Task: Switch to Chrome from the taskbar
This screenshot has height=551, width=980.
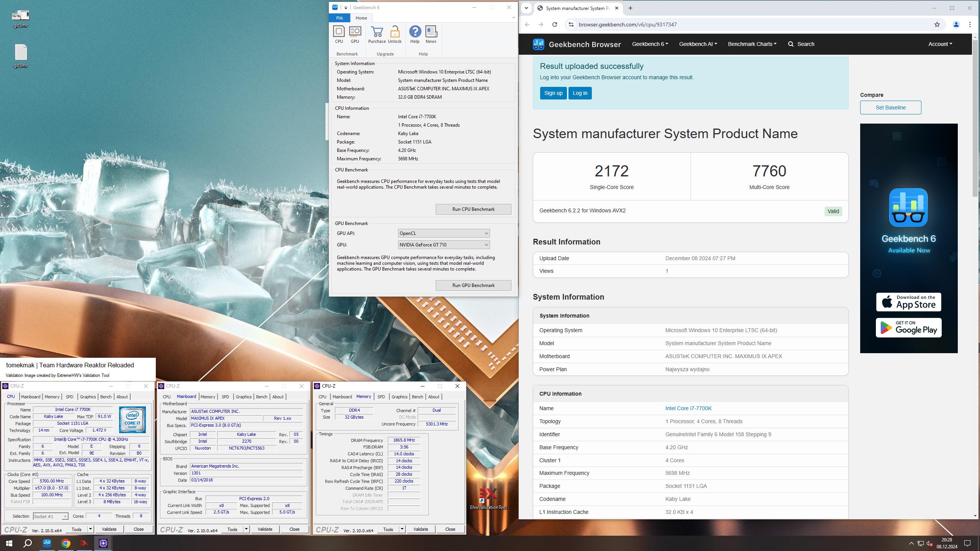Action: point(66,543)
